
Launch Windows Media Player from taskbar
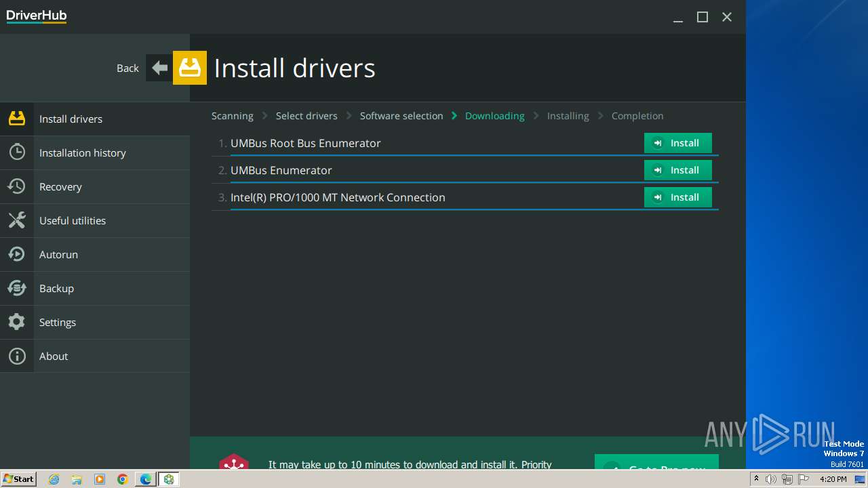(x=100, y=479)
